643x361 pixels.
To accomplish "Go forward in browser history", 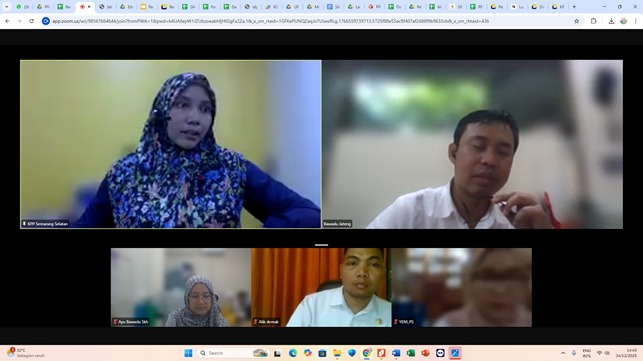I will 19,21.
